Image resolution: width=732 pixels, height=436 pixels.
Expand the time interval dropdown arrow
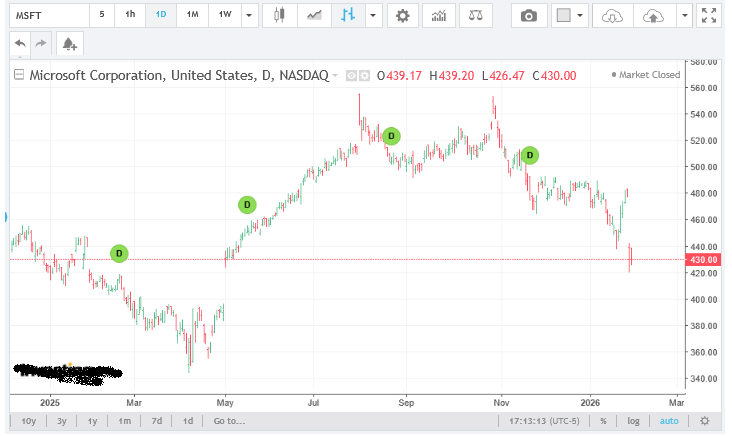[x=249, y=16]
